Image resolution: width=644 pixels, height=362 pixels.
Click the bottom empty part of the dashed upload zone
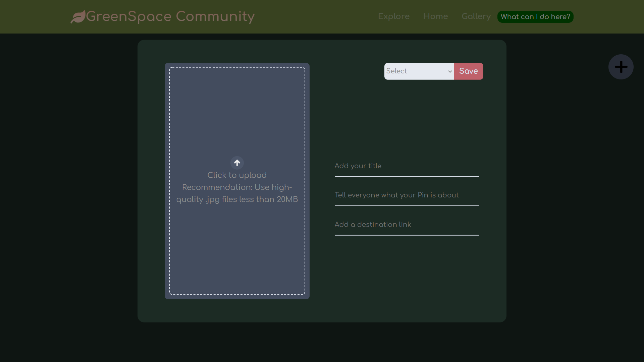(x=237, y=255)
